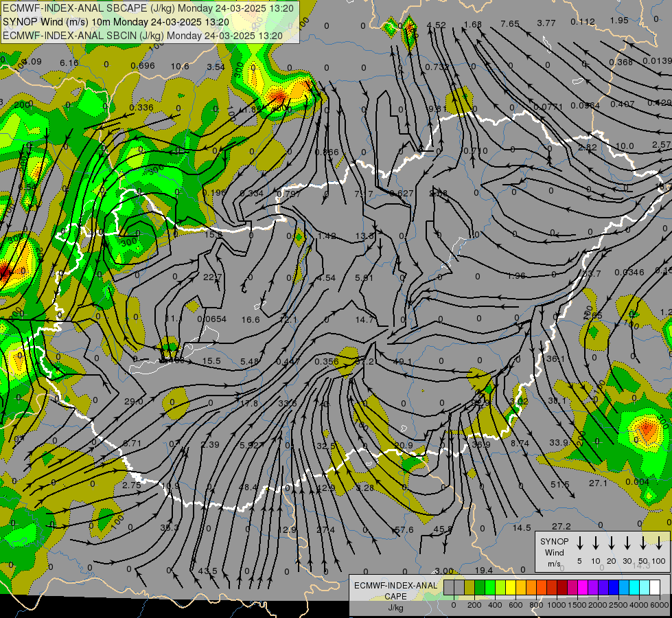Click the map value 0.196

coord(214,192)
